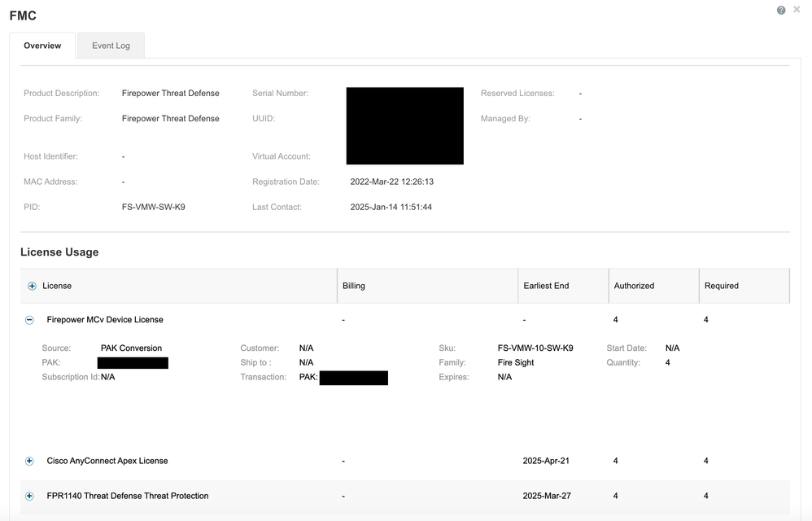The width and height of the screenshot is (812, 521).
Task: Select FPR1140 Threat Defense Threat Protection text
Action: coord(128,496)
